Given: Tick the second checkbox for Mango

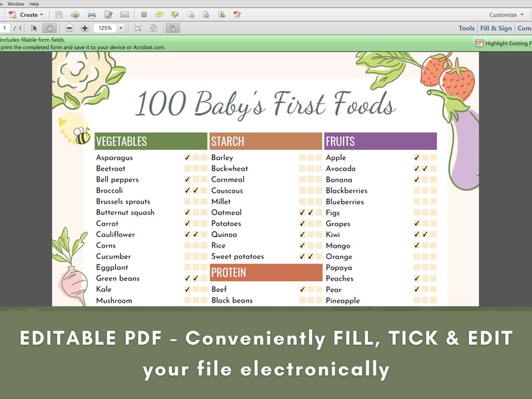Looking at the screenshot, I should click(x=425, y=245).
